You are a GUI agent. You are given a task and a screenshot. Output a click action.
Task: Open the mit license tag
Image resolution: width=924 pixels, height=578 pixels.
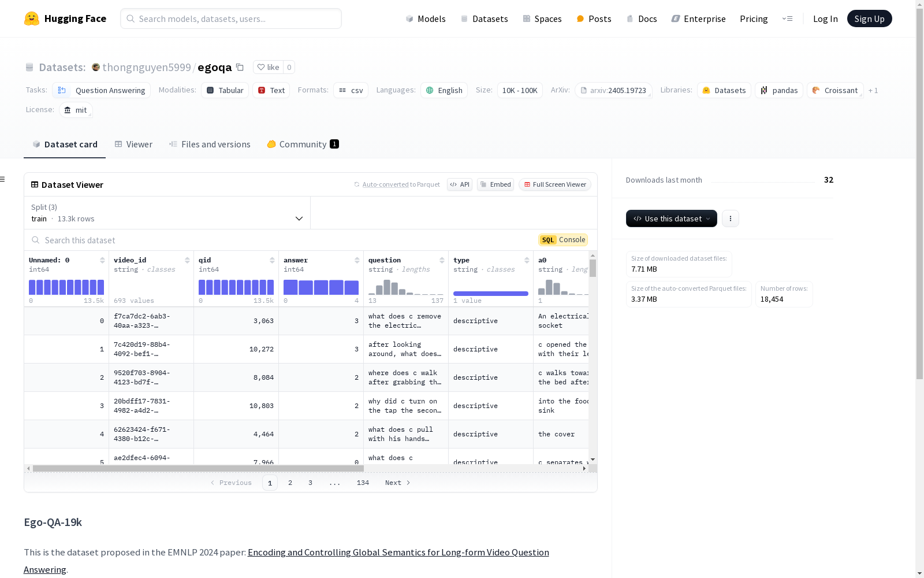tap(76, 110)
